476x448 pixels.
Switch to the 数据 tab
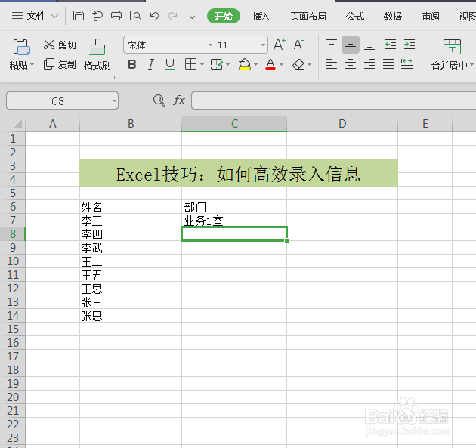(x=393, y=16)
